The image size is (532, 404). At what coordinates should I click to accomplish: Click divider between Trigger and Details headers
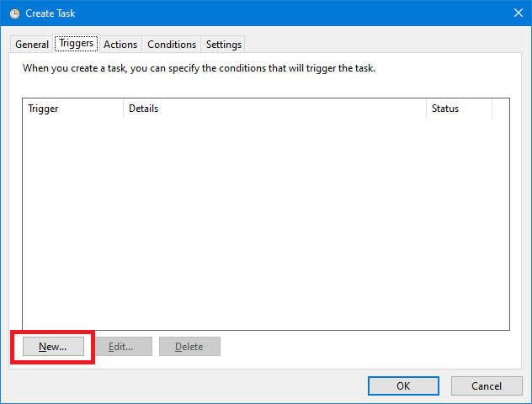point(123,109)
